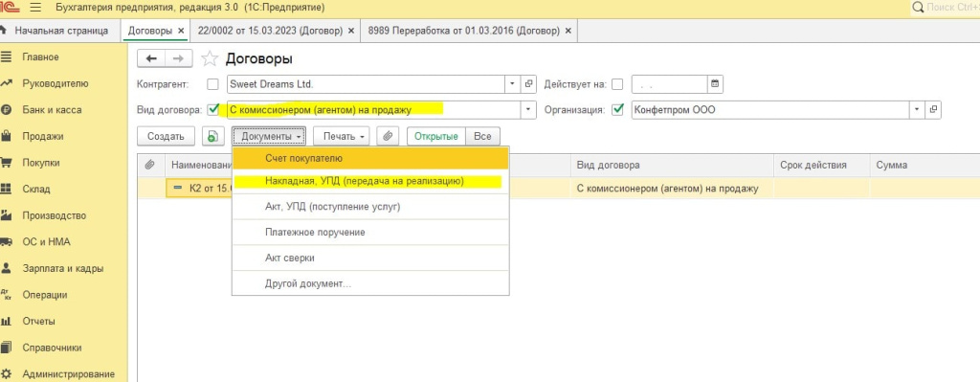980x382 pixels.
Task: Select Платежное поручение menu item
Action: tap(370, 232)
